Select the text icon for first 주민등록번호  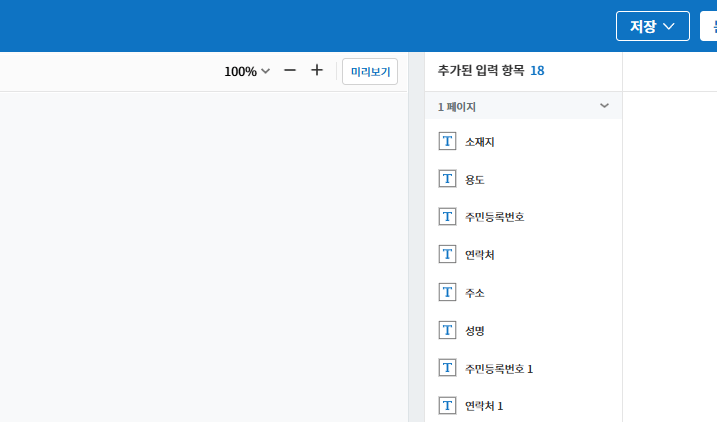(x=447, y=217)
